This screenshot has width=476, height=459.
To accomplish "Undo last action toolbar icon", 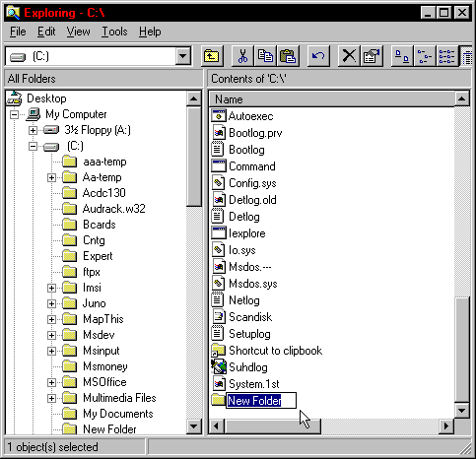I will pyautogui.click(x=318, y=56).
